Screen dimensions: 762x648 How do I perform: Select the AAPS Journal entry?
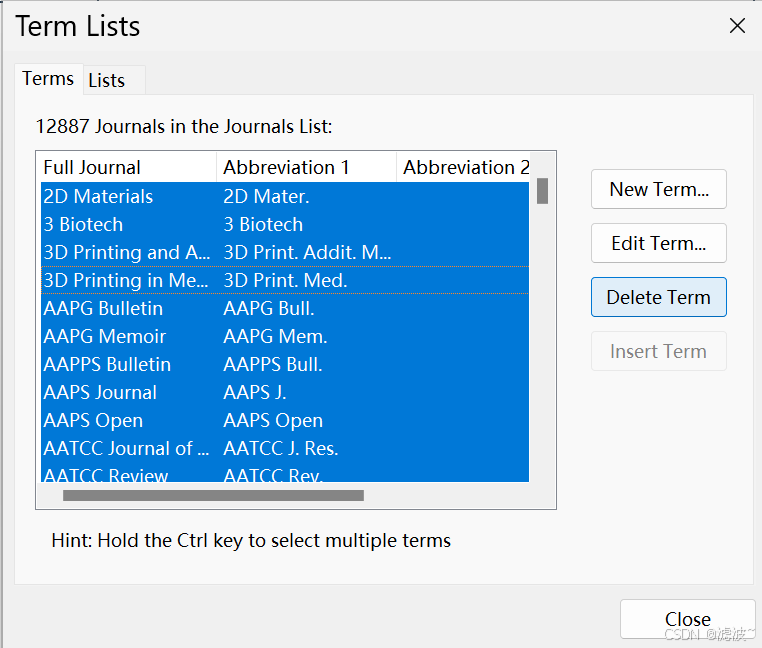(x=100, y=393)
